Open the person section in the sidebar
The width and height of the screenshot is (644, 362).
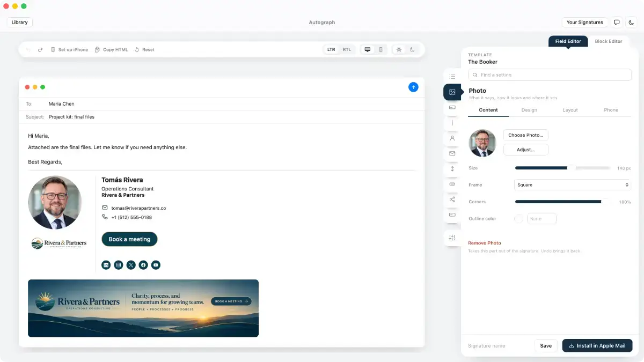452,138
